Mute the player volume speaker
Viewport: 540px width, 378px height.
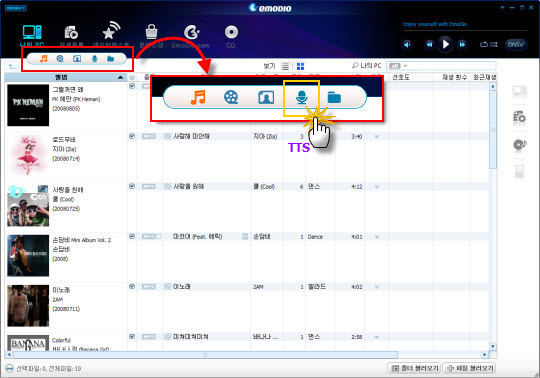coord(407,45)
